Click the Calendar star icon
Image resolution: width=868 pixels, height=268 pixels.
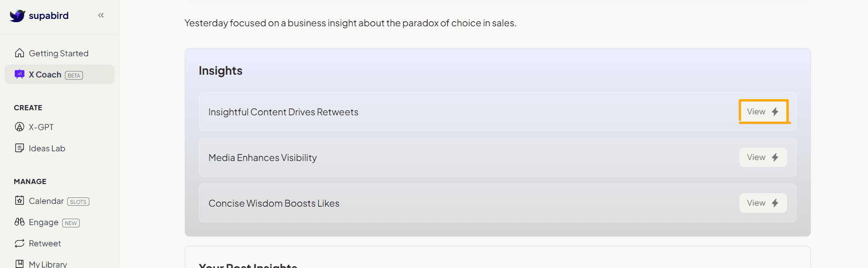19,201
